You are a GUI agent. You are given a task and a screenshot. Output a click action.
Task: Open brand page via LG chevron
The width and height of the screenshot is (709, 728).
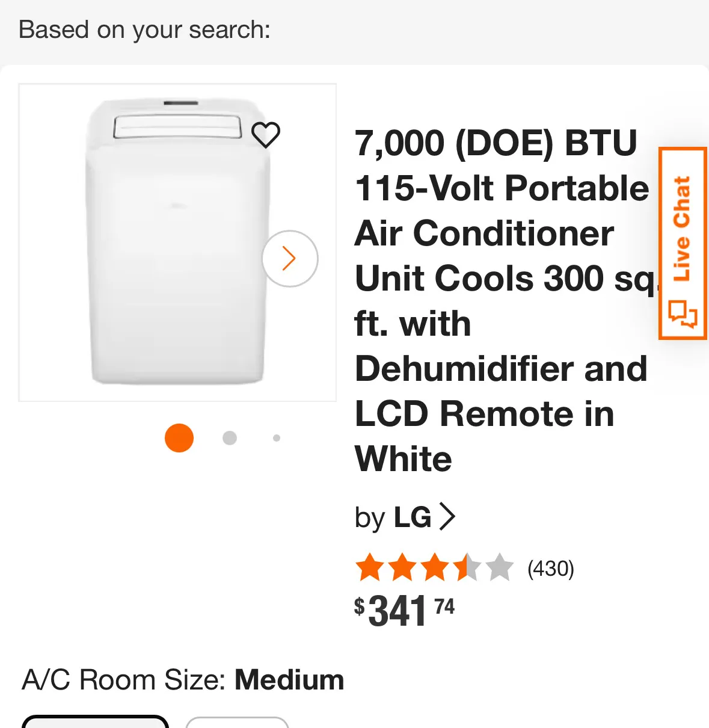pos(447,517)
